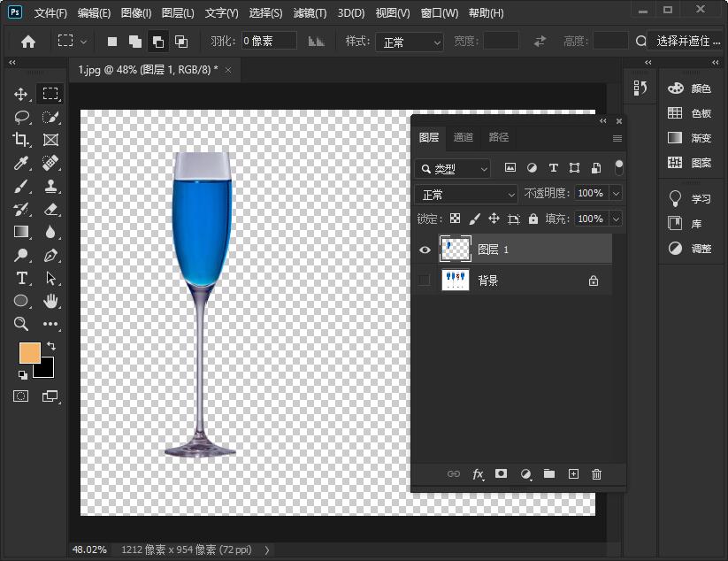
Task: Expand the layer opacity 100% dropdown
Action: pyautogui.click(x=616, y=194)
